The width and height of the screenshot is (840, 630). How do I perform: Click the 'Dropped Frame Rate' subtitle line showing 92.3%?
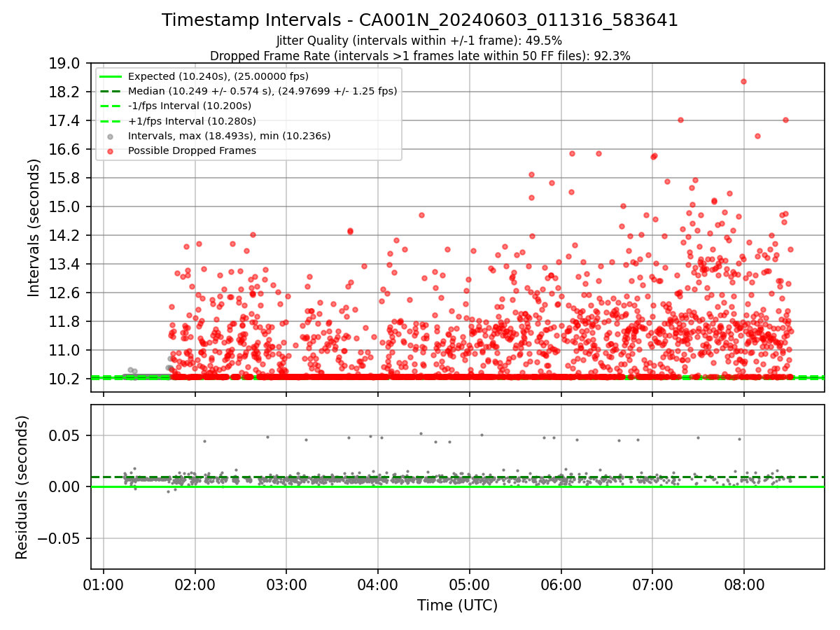[420, 56]
